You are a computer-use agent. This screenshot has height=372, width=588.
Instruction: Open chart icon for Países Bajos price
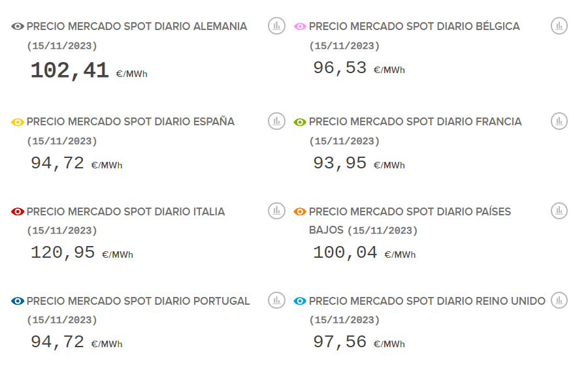pos(559,211)
